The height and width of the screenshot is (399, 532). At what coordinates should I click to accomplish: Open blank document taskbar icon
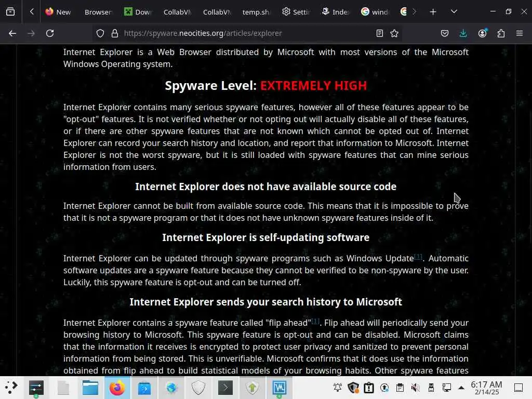coord(63,388)
